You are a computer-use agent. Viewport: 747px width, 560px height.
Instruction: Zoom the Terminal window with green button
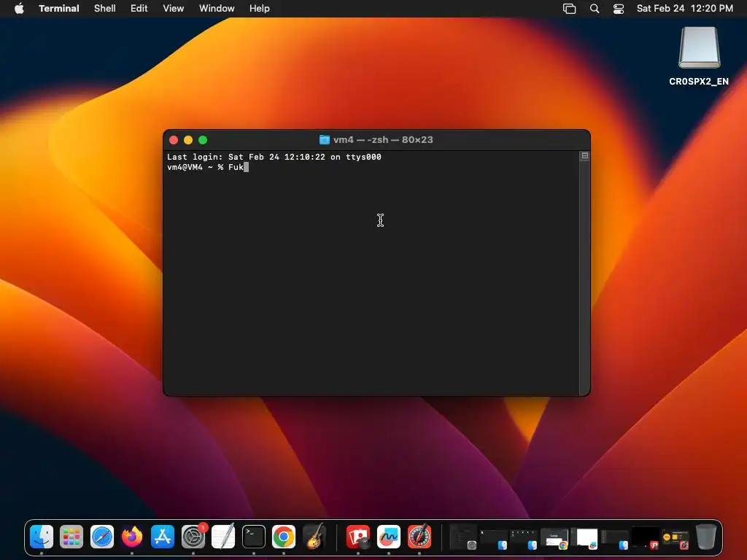tap(203, 139)
